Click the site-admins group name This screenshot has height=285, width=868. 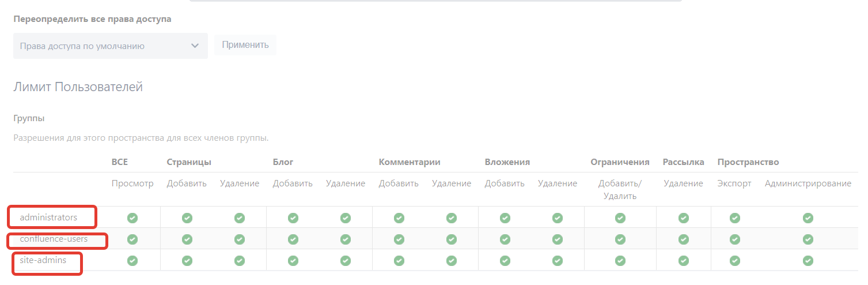click(x=43, y=260)
